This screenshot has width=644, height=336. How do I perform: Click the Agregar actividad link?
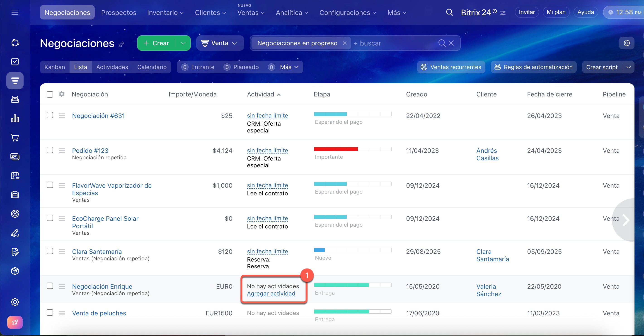coord(271,293)
